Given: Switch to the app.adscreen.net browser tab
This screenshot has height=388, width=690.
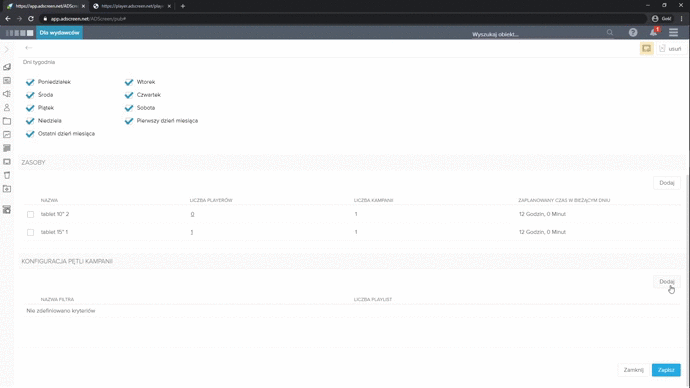Looking at the screenshot, I should click(45, 6).
